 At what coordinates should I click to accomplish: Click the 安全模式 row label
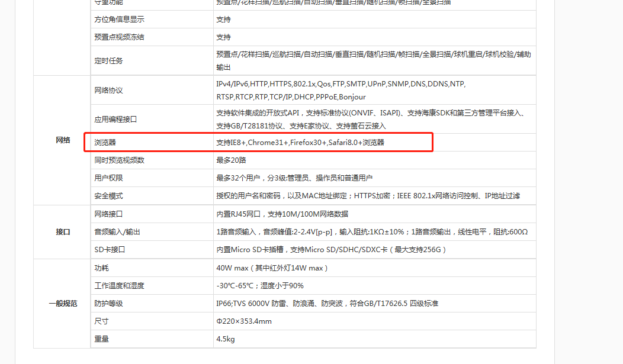pyautogui.click(x=108, y=196)
